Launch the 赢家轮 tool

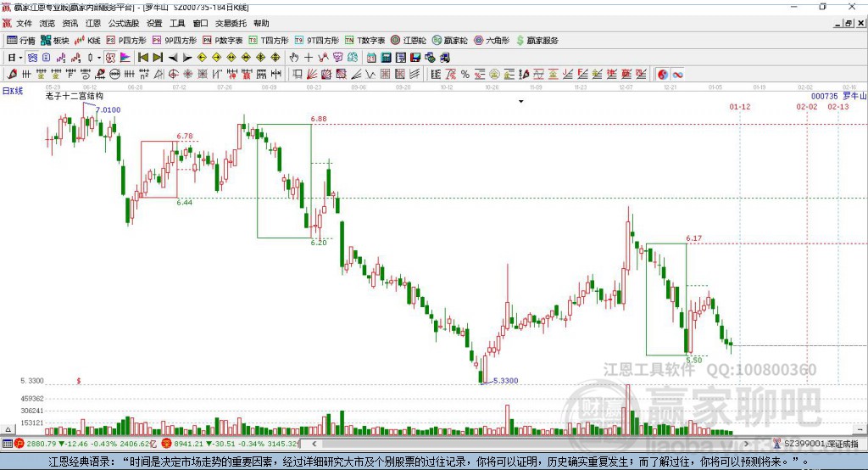(450, 41)
